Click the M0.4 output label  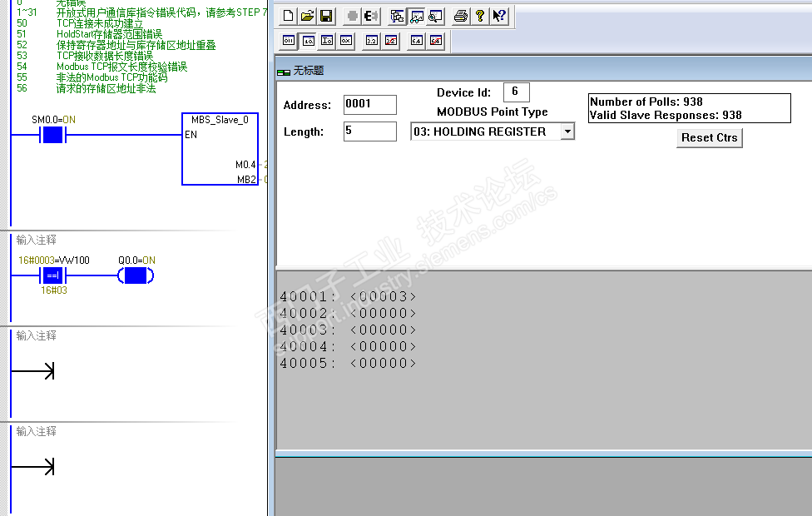245,165
